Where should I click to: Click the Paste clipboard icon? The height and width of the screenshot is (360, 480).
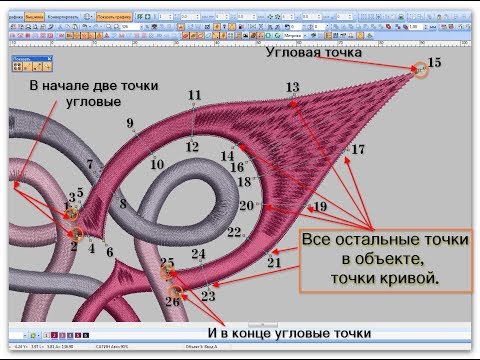click(x=75, y=27)
